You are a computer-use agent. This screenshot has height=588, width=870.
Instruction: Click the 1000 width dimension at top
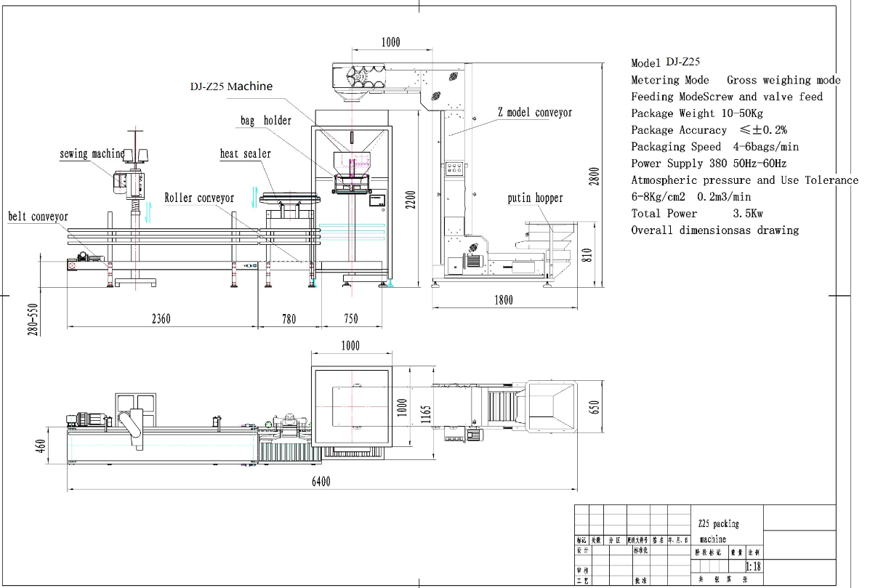(390, 41)
